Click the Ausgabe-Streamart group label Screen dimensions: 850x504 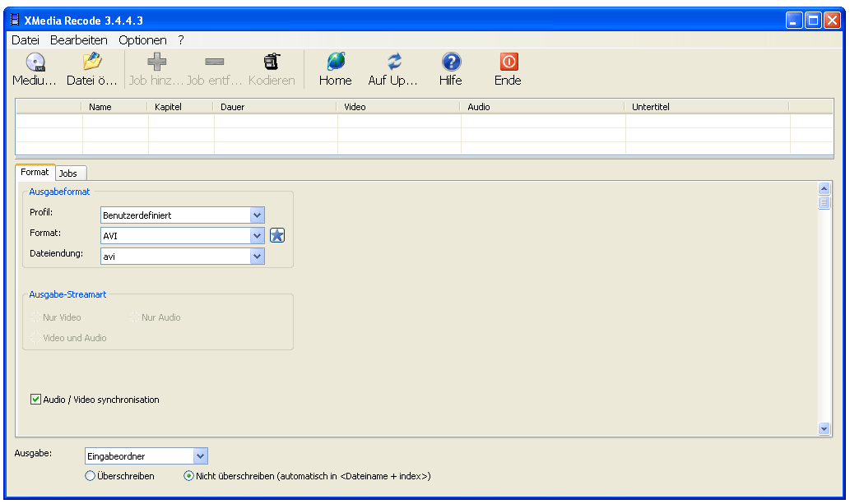pos(67,294)
